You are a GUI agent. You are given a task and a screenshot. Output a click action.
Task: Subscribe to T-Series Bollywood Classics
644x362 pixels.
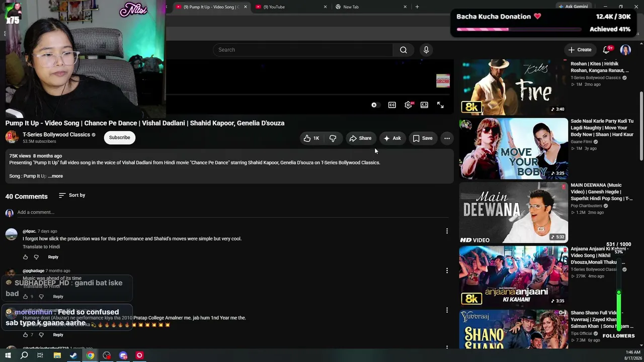tap(120, 138)
